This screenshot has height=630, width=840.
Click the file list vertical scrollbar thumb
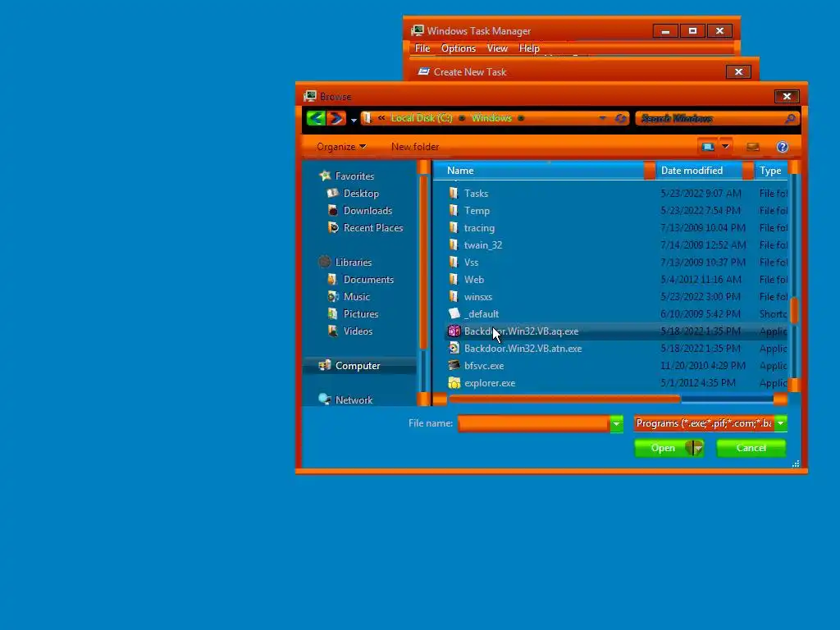coord(794,311)
